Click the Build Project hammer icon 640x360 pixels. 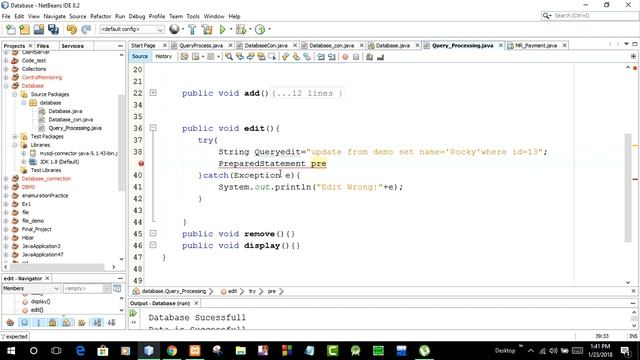[192, 29]
